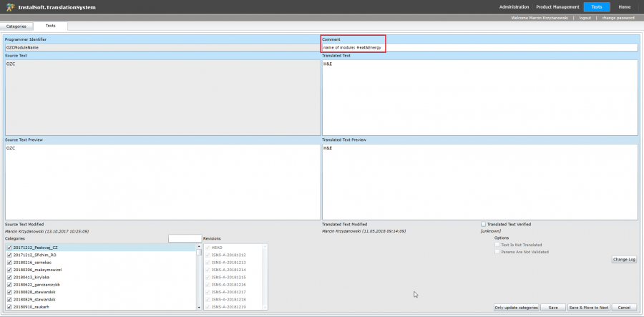Toggle the Translated Text Verified checkbox

(484, 224)
